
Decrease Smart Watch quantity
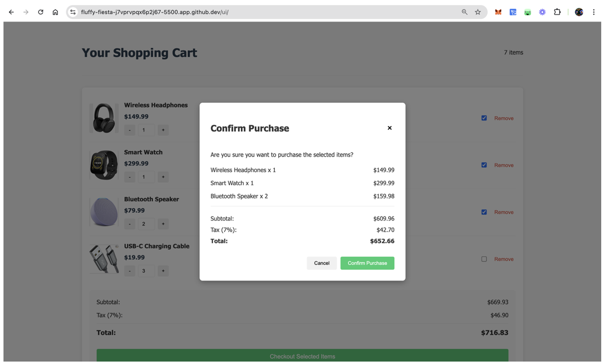[x=130, y=177]
